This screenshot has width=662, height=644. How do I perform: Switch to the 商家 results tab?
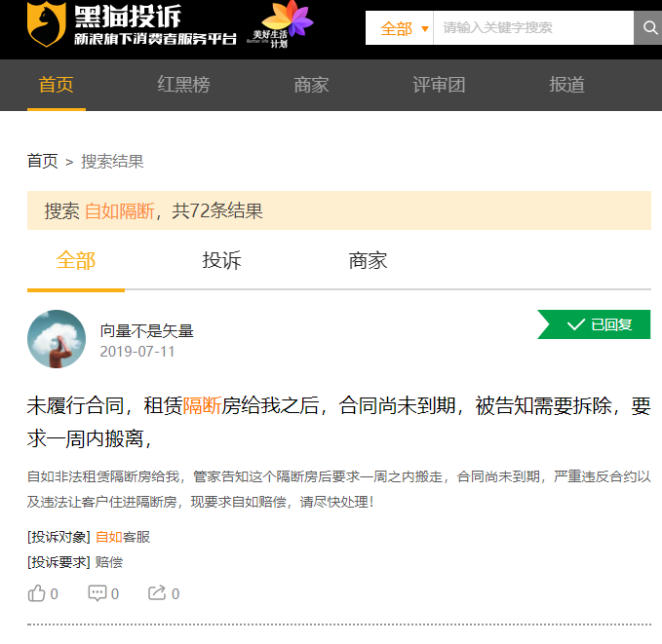pyautogui.click(x=368, y=260)
